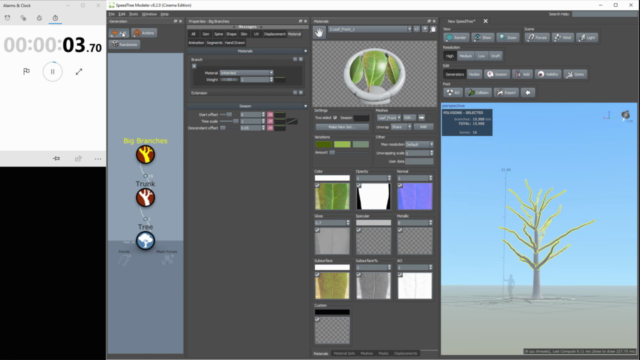Toggle the Subsurface map checkbox

point(317,275)
